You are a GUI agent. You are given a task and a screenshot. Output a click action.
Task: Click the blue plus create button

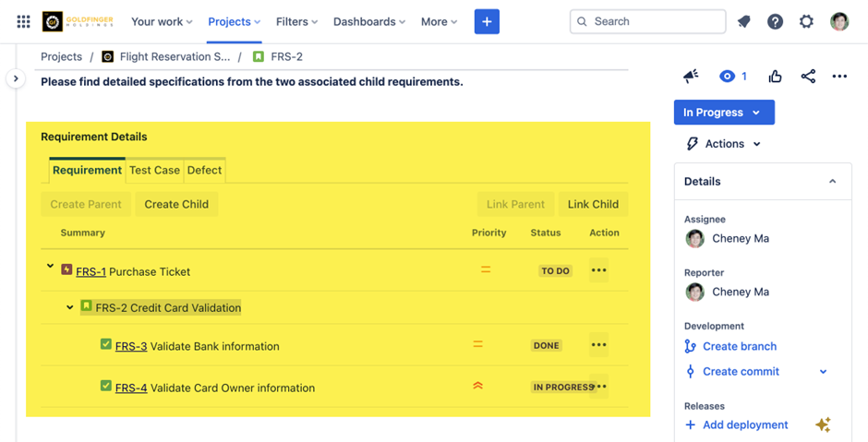[487, 21]
